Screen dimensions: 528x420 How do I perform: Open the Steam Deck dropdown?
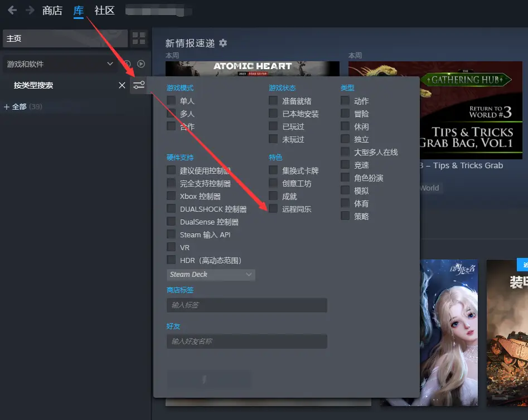(211, 275)
